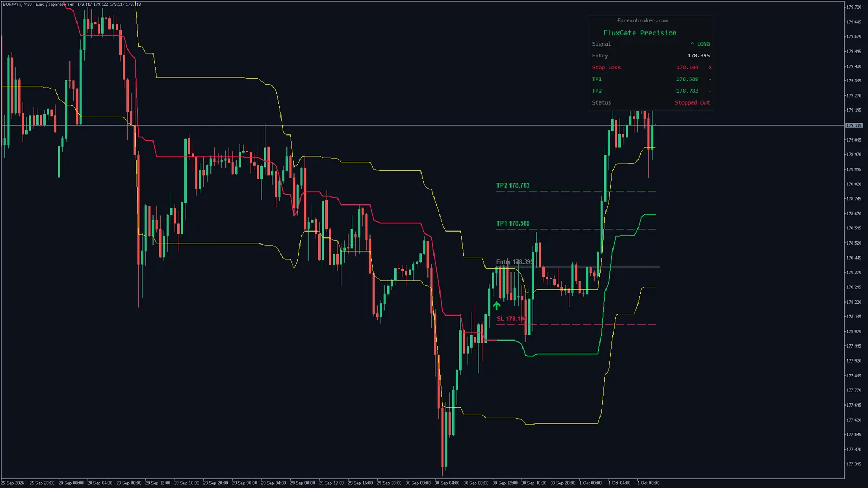Click the green long signal arrow on chart

tap(496, 306)
